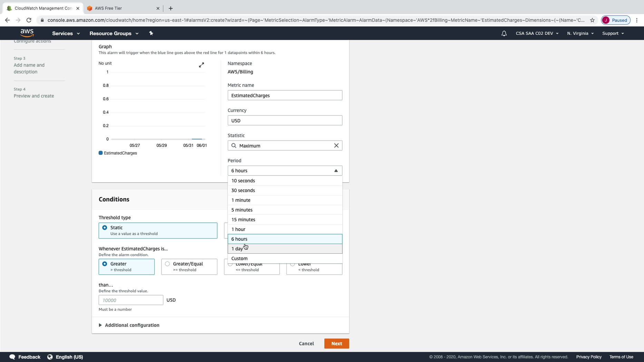Open a new browser tab

[x=170, y=8]
